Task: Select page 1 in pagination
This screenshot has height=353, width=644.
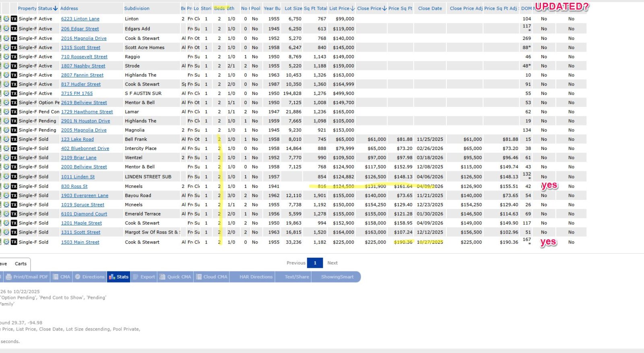Action: click(x=315, y=263)
